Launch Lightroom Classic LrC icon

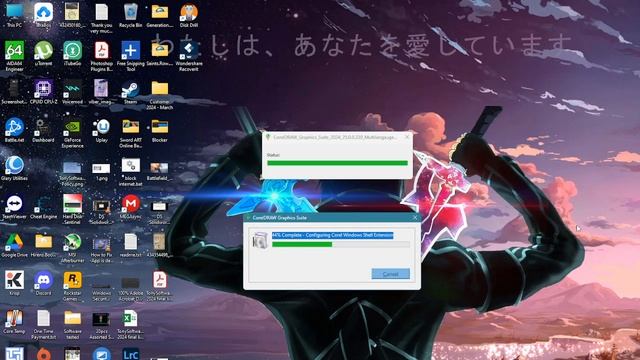pos(130,354)
